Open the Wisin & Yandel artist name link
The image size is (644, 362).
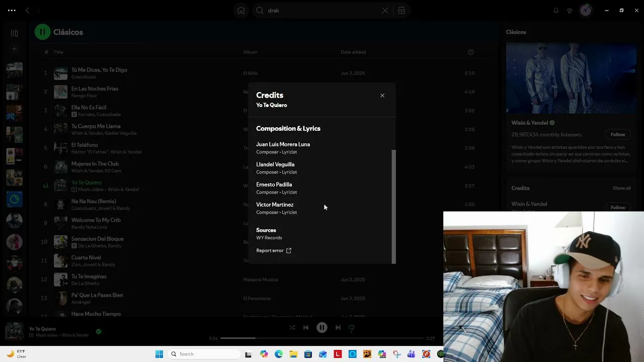[x=530, y=123]
